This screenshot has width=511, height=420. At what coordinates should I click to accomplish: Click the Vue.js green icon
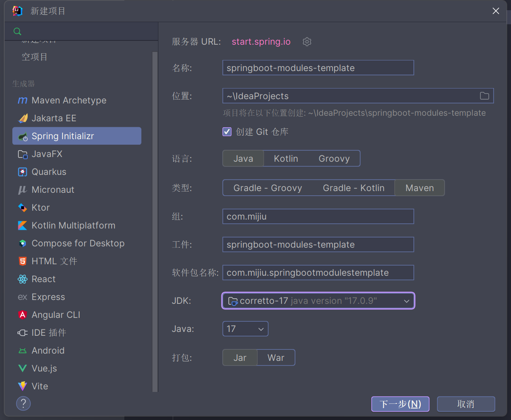(x=23, y=369)
